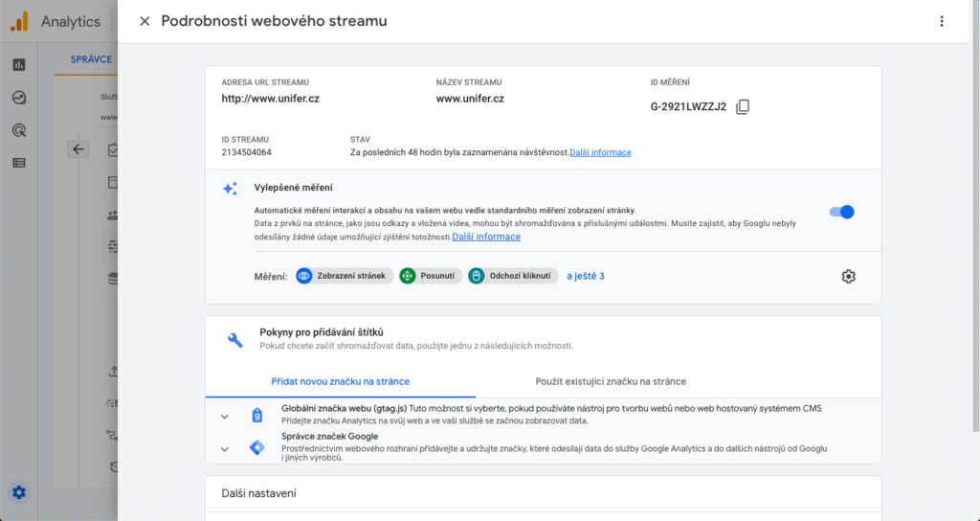The height and width of the screenshot is (521, 980).
Task: Open Configure icon in left sidebar
Action: click(x=19, y=163)
